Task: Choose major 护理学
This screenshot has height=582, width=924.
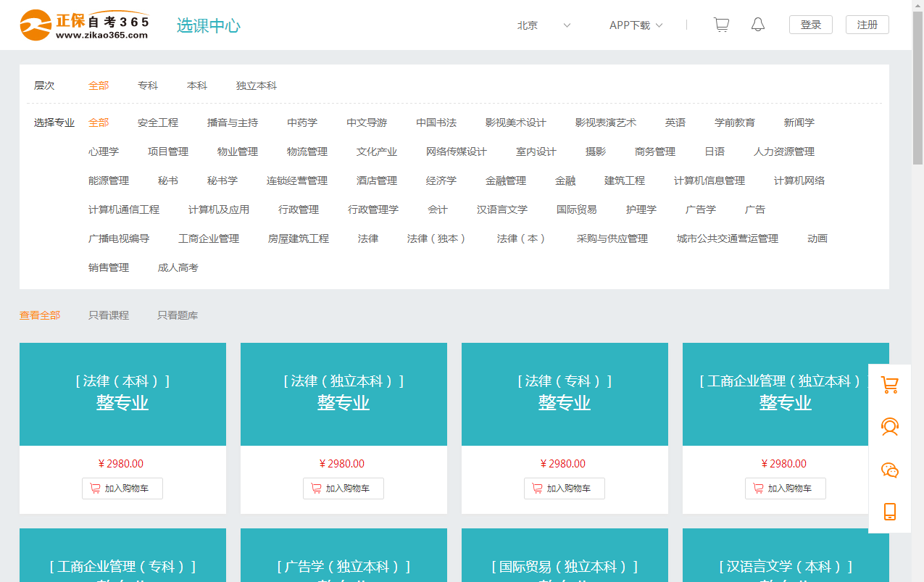Action: [641, 209]
